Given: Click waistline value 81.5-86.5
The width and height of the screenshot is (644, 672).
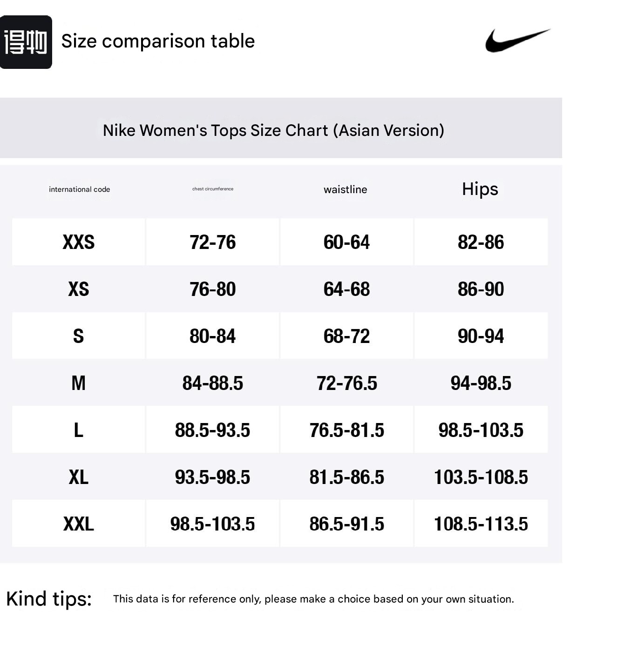Looking at the screenshot, I should pos(346,477).
